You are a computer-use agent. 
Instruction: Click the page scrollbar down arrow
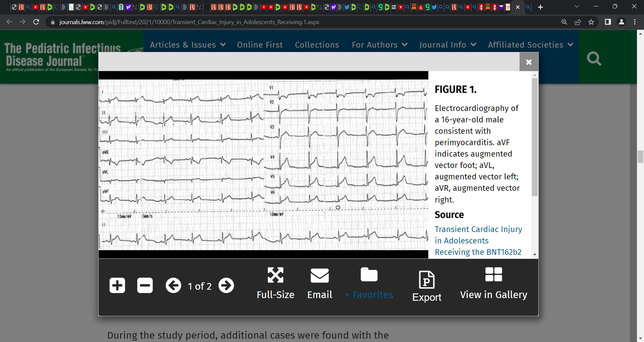[x=640, y=338]
